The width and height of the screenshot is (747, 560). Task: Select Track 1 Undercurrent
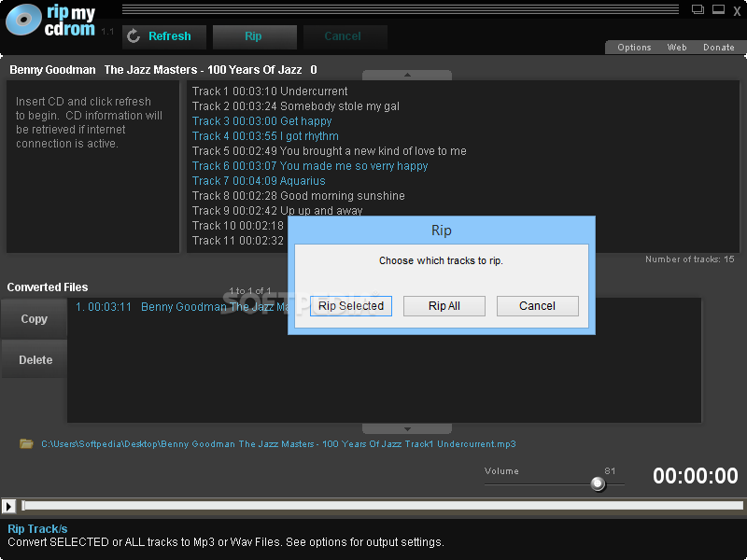click(270, 91)
